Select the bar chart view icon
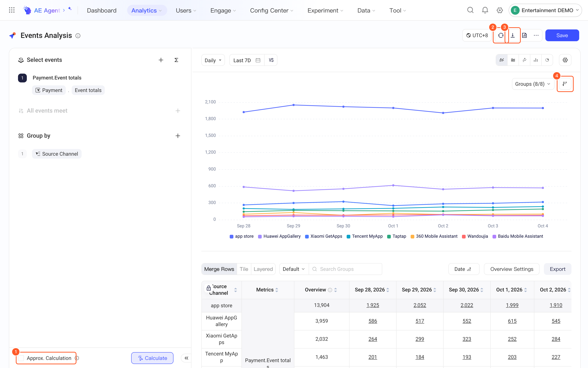The width and height of the screenshot is (588, 368). pos(535,60)
